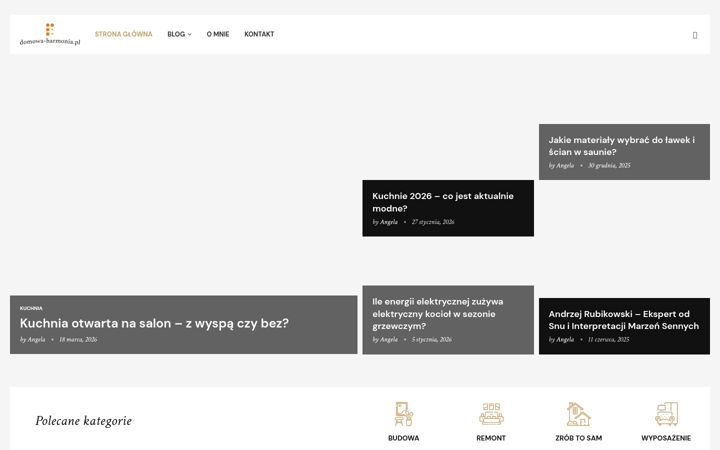720x450 pixels.
Task: Select the Remont category icon
Action: pos(491,414)
